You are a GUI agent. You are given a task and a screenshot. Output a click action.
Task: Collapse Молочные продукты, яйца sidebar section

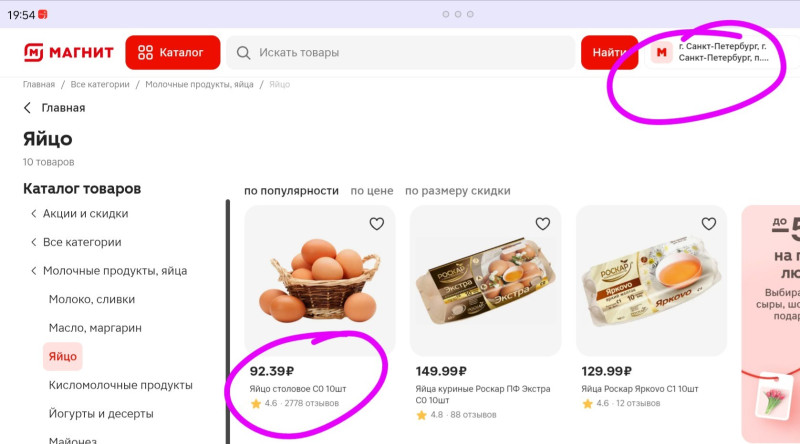click(x=33, y=271)
